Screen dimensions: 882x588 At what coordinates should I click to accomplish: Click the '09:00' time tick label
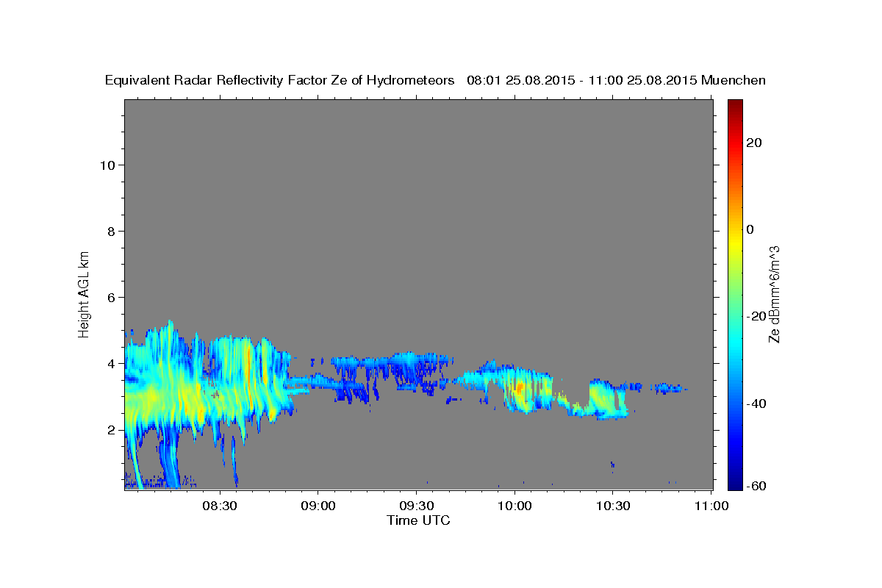318,506
